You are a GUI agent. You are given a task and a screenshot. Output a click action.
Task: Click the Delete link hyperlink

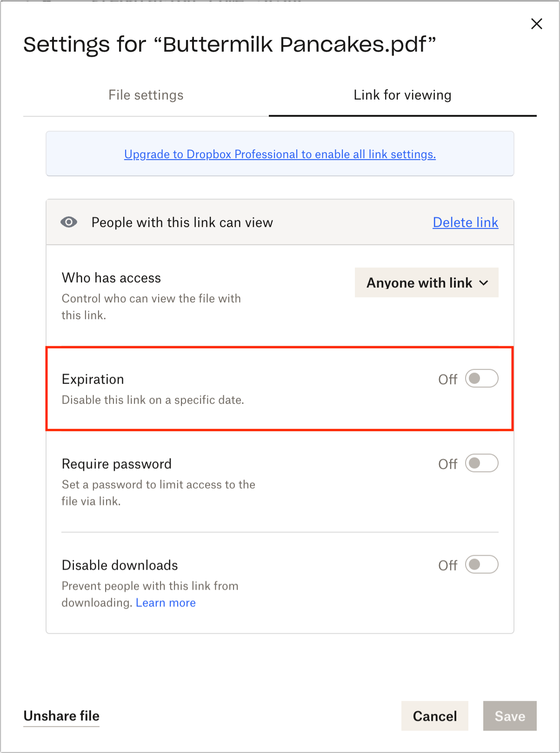tap(466, 222)
